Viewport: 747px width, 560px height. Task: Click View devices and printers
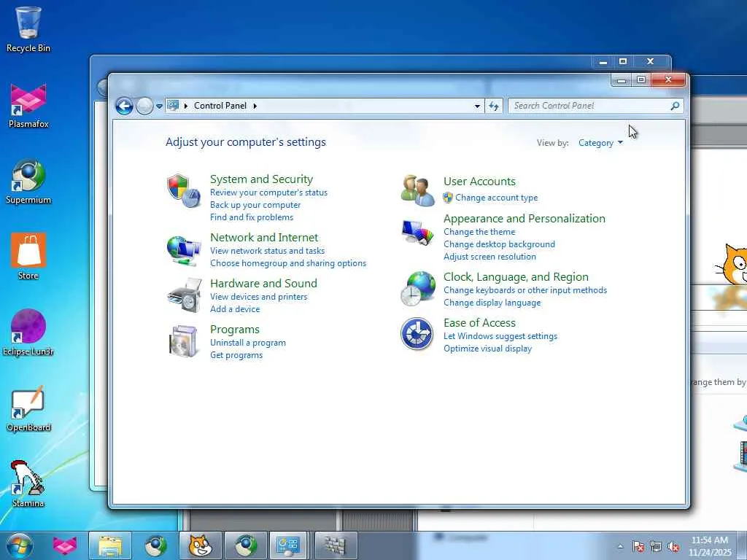coord(259,297)
